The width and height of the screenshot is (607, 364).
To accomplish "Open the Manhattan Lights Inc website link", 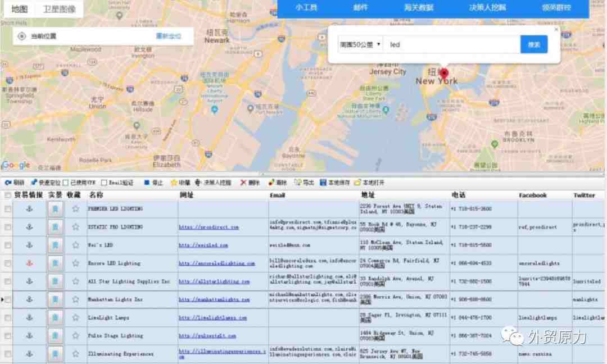I will (x=214, y=299).
